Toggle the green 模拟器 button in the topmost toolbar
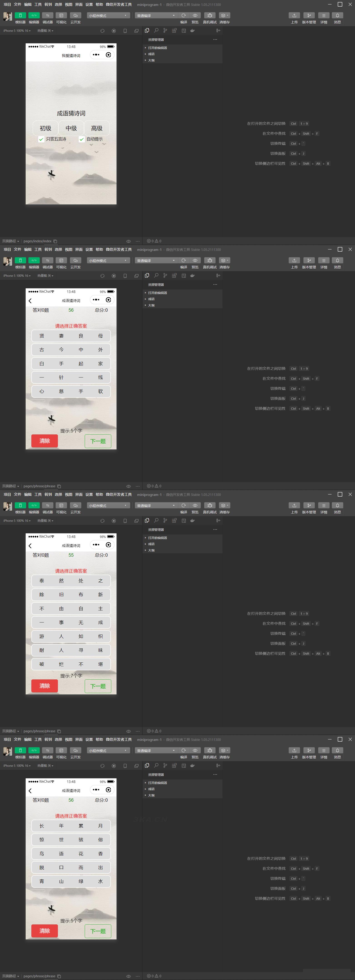 point(20,16)
